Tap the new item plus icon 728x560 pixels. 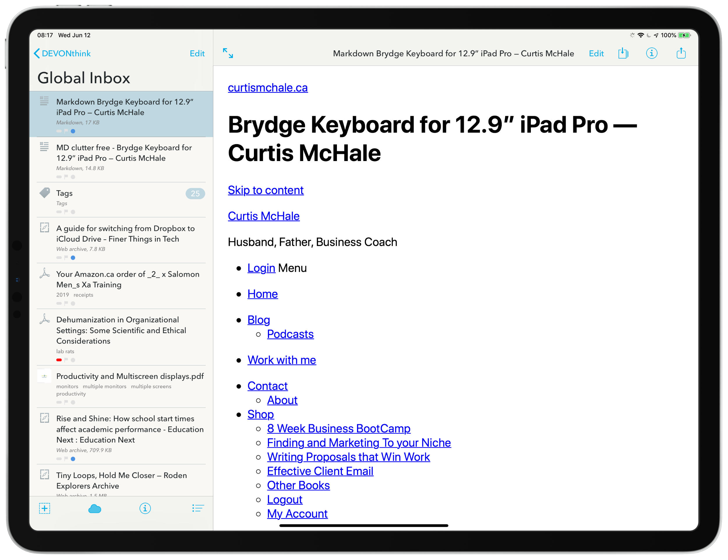click(x=45, y=508)
